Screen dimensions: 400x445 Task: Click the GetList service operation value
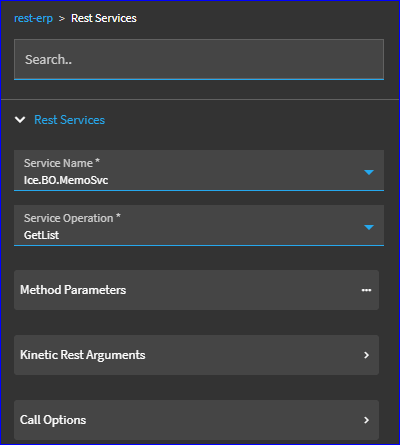[41, 235]
